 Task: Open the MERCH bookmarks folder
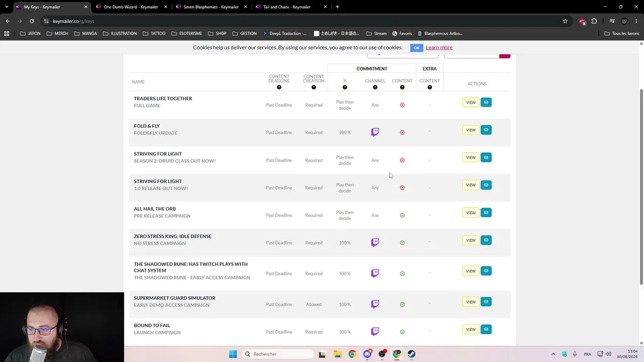[x=57, y=34]
